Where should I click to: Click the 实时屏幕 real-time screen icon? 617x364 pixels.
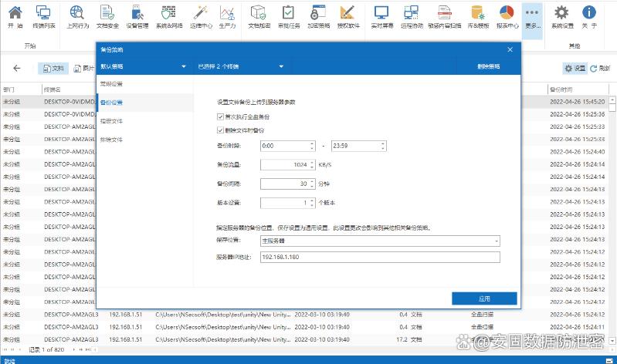(x=381, y=16)
